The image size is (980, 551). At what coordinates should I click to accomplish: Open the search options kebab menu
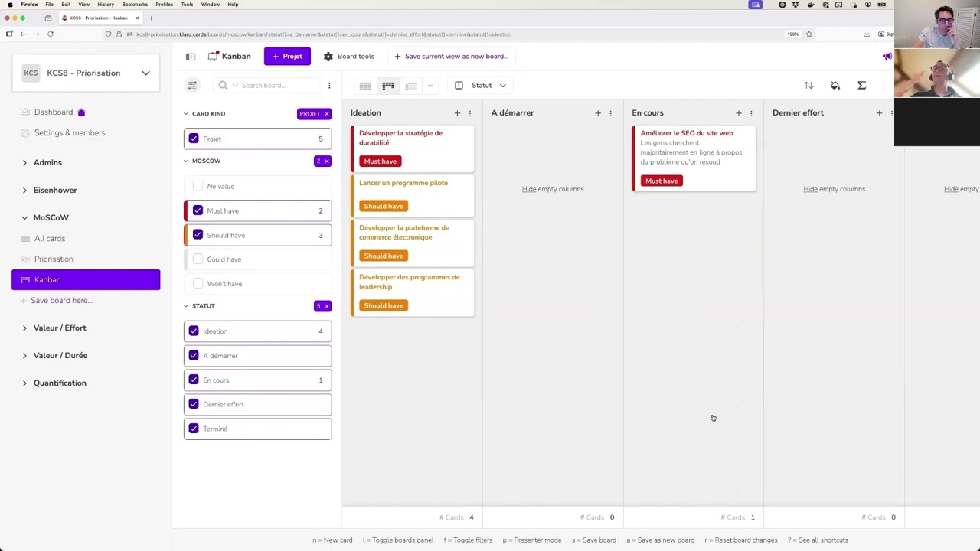pos(329,86)
